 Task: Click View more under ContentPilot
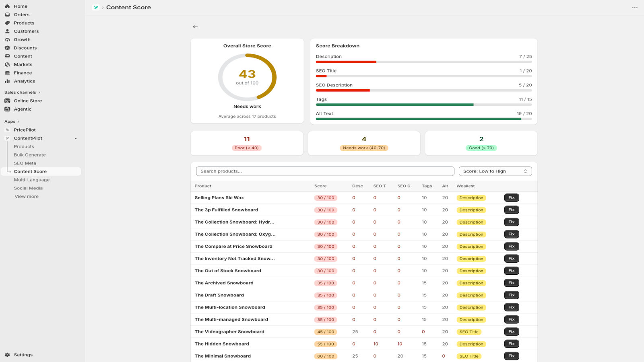[x=27, y=196]
